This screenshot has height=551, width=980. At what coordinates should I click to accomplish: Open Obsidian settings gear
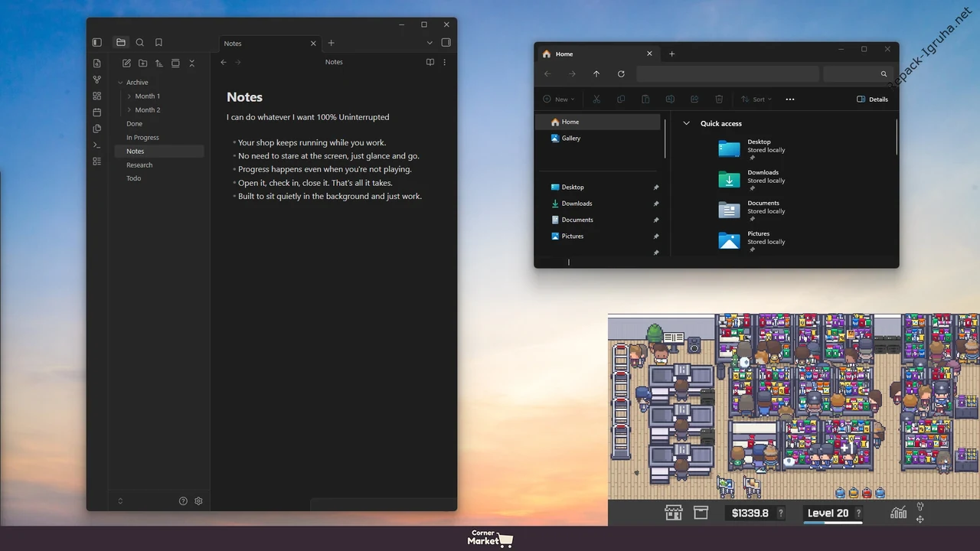[x=198, y=501]
